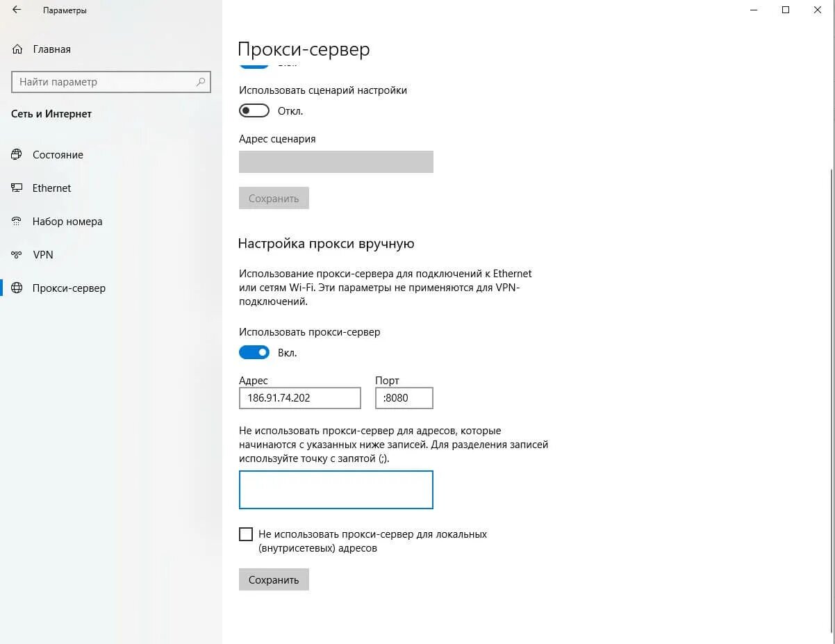Click the search magnifier icon

click(x=201, y=82)
